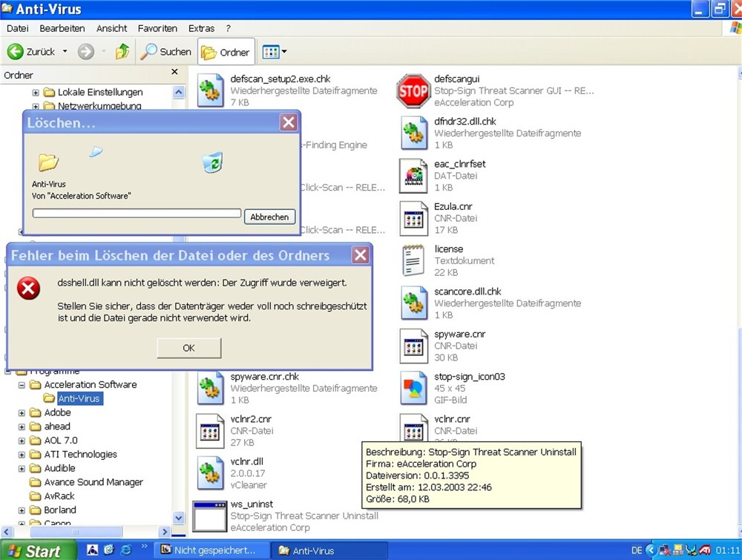
Task: Select the license text document icon
Action: coord(413,260)
